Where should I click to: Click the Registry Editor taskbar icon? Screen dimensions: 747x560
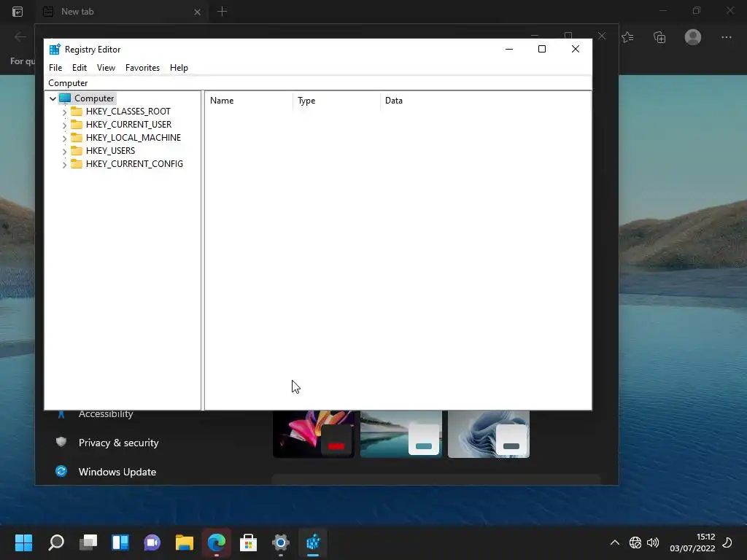coord(313,542)
